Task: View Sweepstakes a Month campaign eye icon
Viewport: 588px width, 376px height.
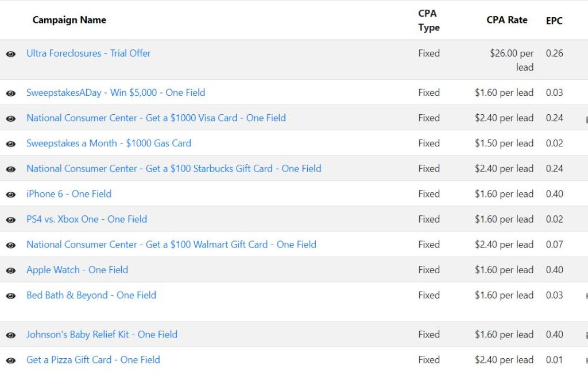Action: coord(11,144)
